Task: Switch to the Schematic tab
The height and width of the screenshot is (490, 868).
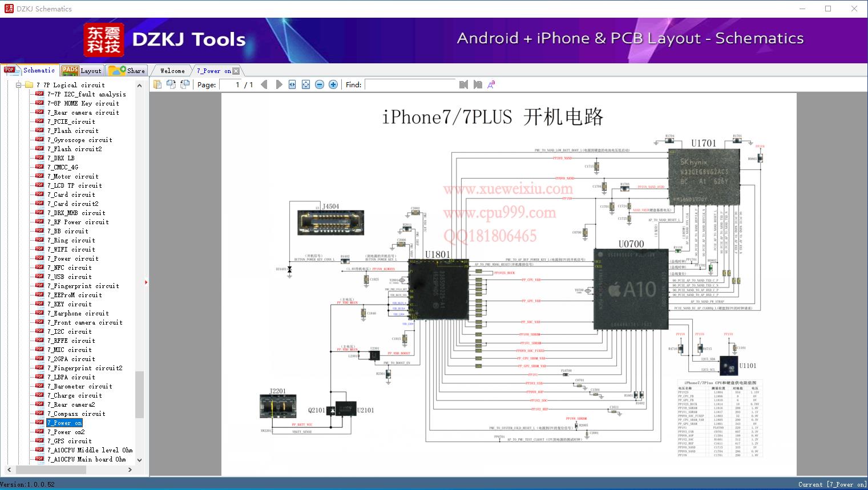Action: (x=30, y=70)
